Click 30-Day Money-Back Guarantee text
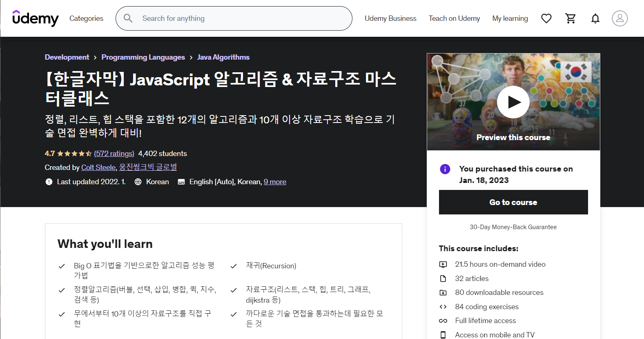The height and width of the screenshot is (339, 644). (513, 227)
